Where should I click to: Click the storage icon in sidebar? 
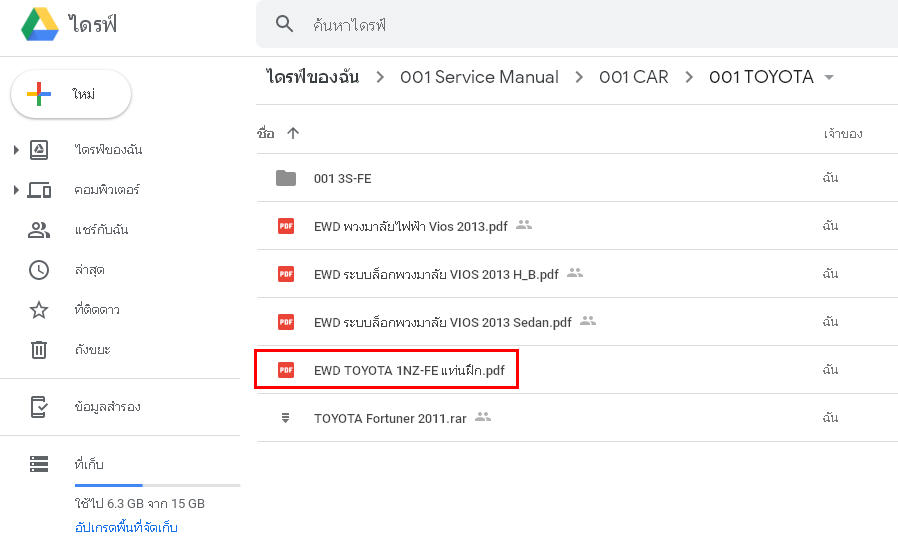(x=39, y=464)
